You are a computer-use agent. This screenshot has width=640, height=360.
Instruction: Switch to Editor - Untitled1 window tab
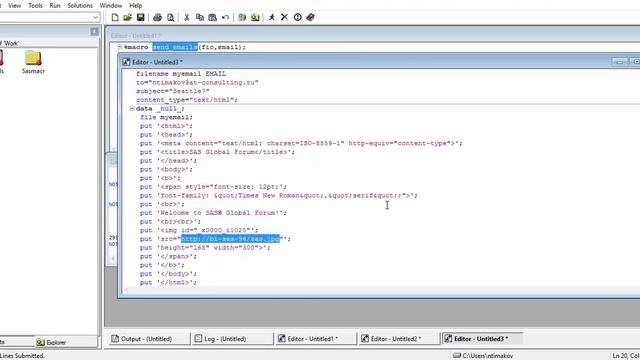tap(316, 338)
